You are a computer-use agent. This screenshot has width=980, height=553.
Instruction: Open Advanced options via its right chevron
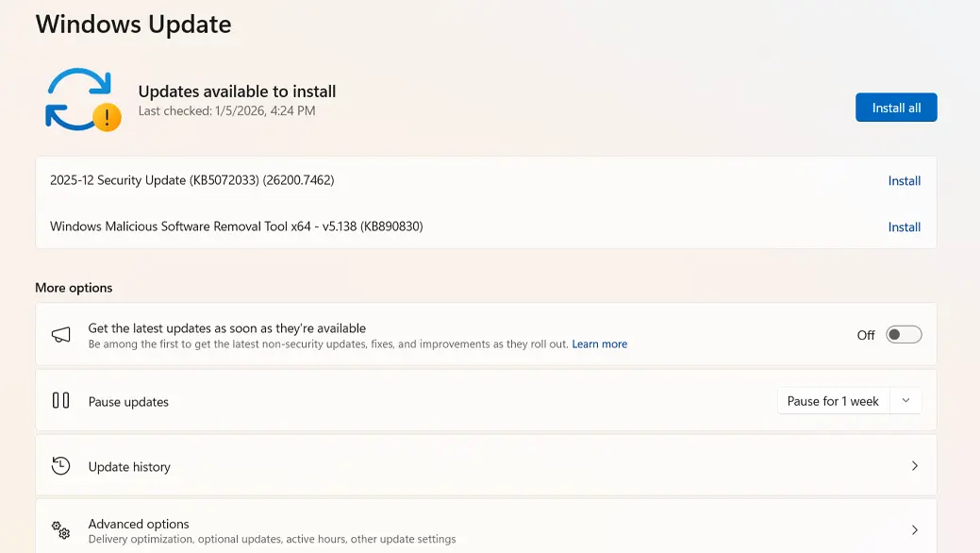point(914,529)
